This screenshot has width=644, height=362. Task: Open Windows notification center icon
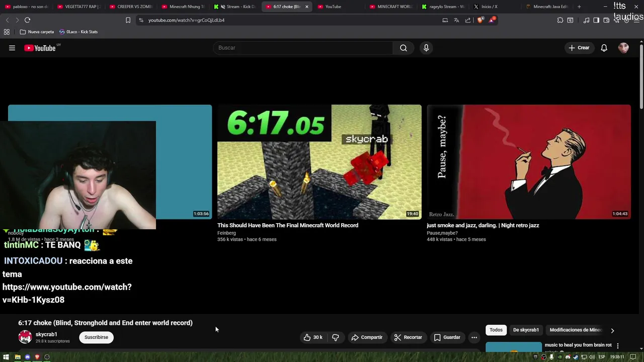click(633, 357)
